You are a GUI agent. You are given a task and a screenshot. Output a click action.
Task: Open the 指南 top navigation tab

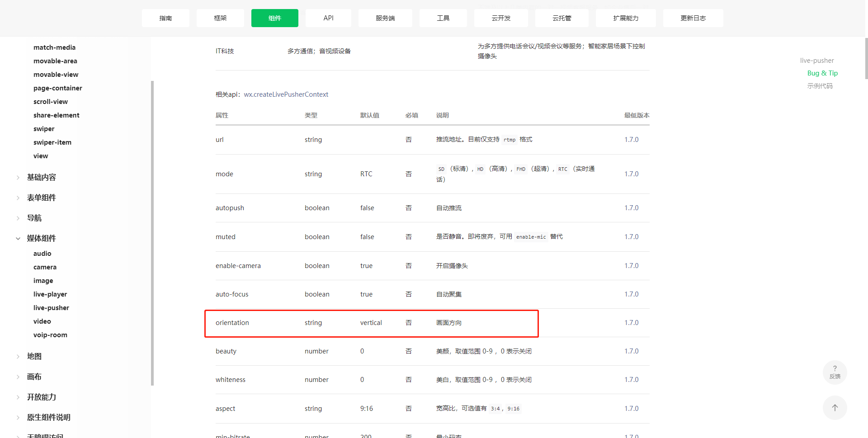(x=165, y=18)
